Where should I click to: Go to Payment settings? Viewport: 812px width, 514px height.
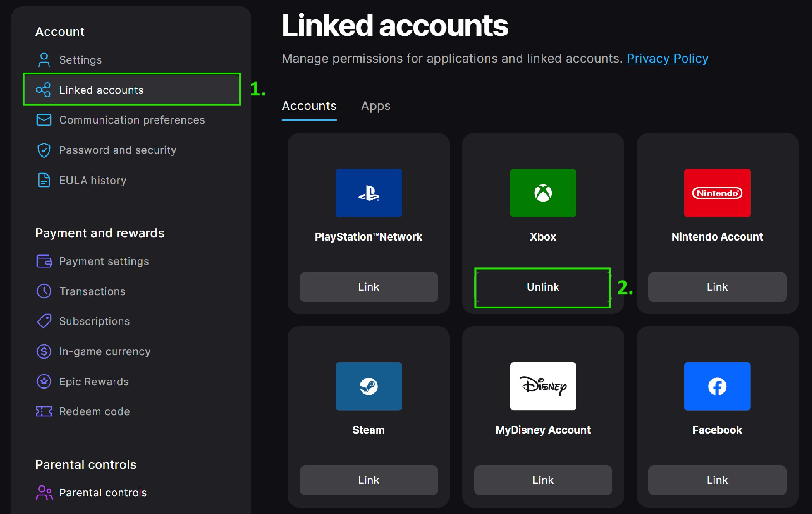(104, 261)
